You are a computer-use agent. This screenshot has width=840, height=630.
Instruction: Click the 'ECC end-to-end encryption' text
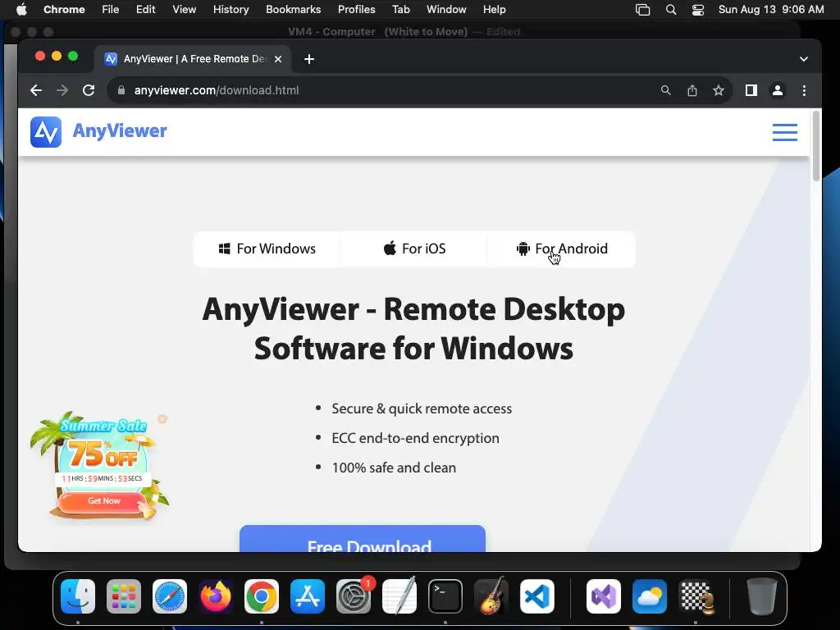[415, 438]
